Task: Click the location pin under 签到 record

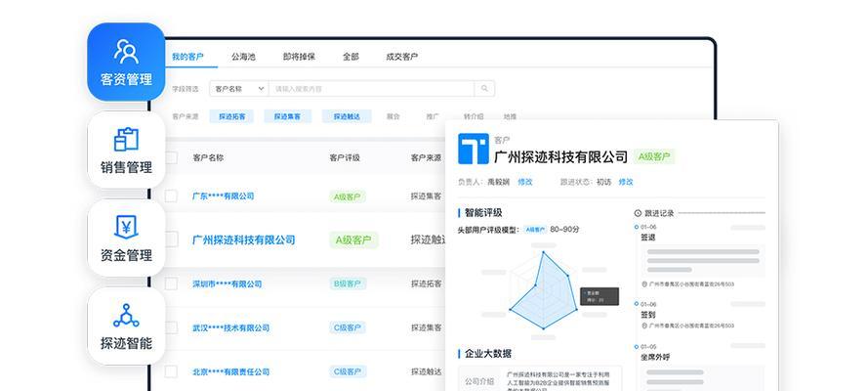Action: tap(644, 326)
